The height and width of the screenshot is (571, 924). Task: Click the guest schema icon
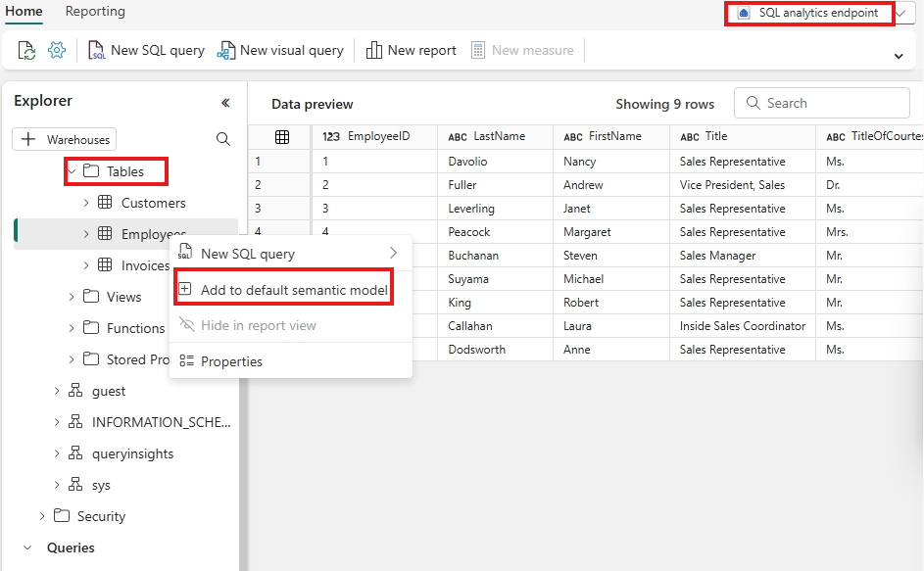[75, 390]
